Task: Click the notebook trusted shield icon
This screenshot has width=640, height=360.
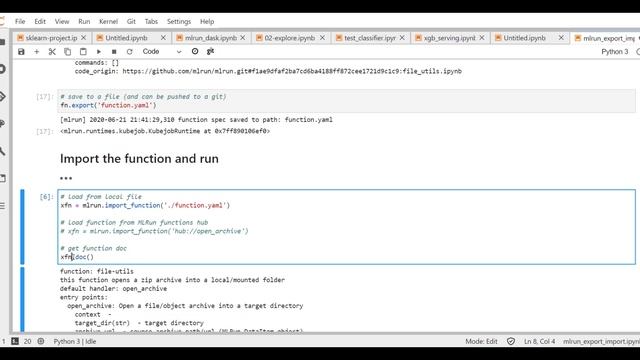Action: pyautogui.click(x=511, y=341)
